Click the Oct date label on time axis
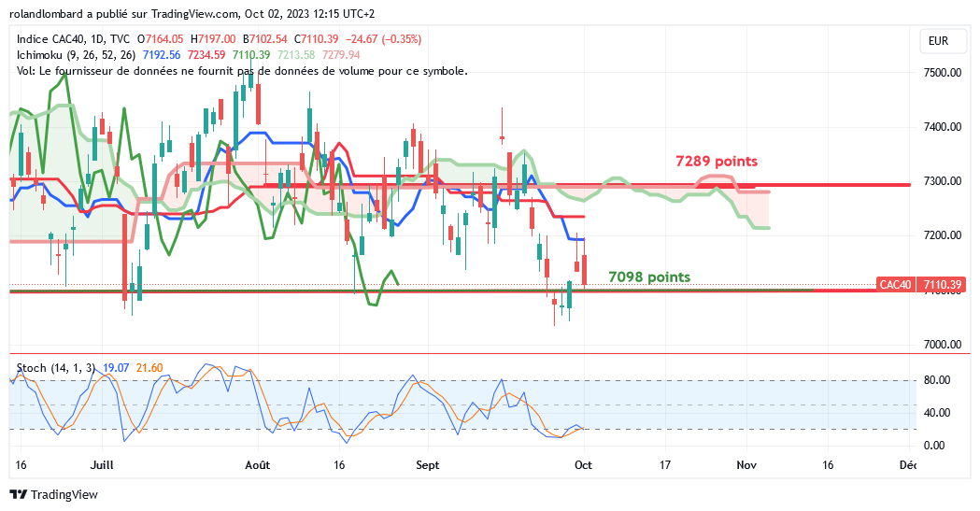Screen dimensions: 980x511 click(x=583, y=465)
